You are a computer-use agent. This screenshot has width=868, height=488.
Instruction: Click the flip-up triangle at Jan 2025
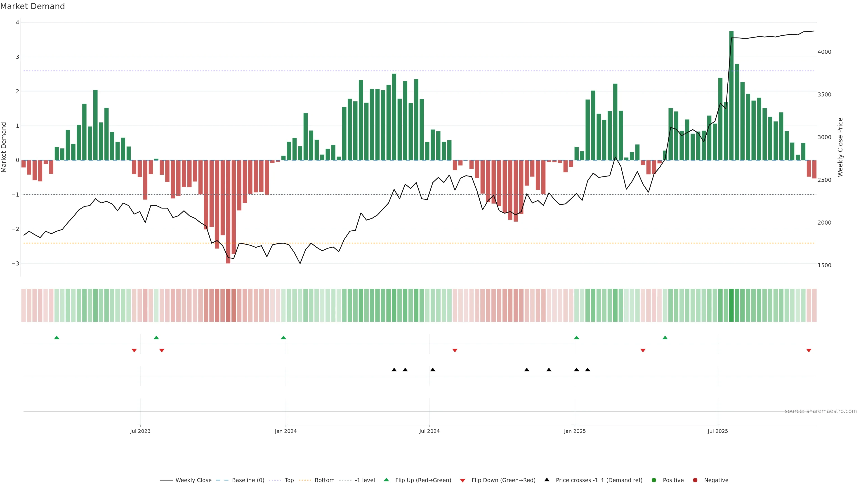(x=577, y=338)
